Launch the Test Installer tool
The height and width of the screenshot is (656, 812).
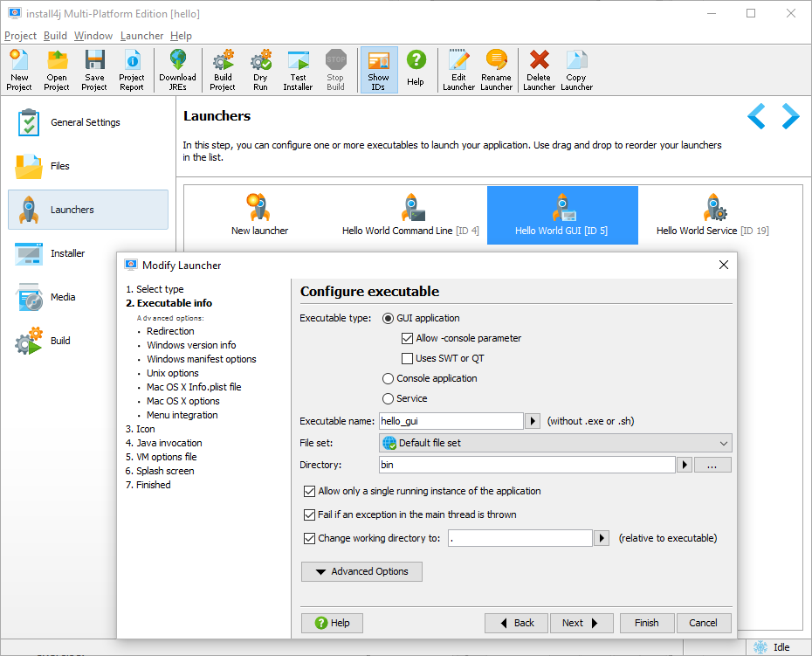tap(298, 71)
